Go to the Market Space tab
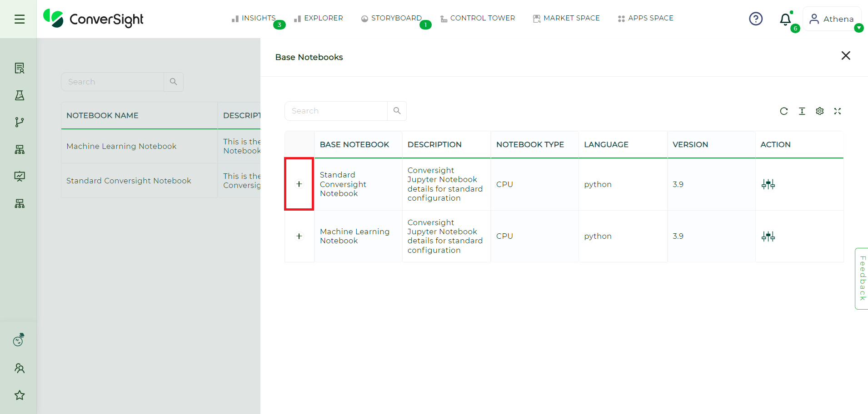Viewport: 868px width, 414px height. [566, 18]
